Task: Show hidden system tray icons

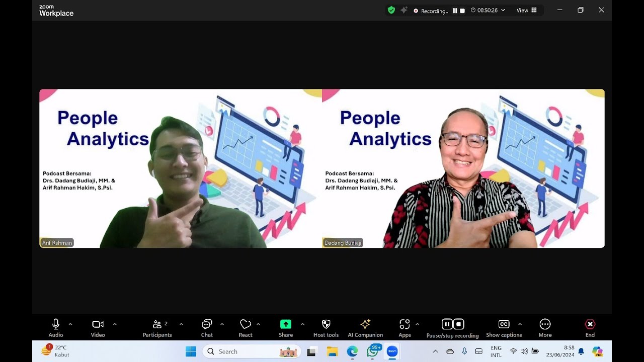Action: click(435, 351)
